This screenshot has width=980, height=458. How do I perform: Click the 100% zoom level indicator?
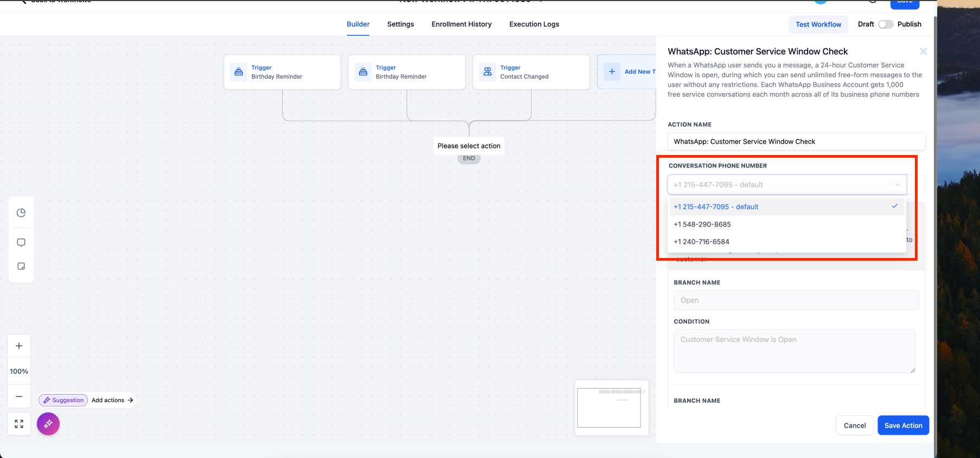[19, 371]
